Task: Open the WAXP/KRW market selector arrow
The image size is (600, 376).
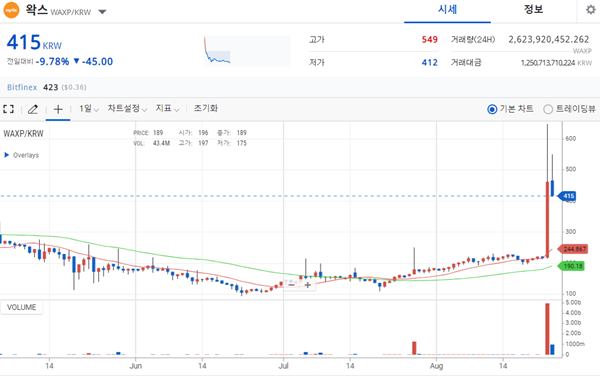Action: click(x=102, y=12)
